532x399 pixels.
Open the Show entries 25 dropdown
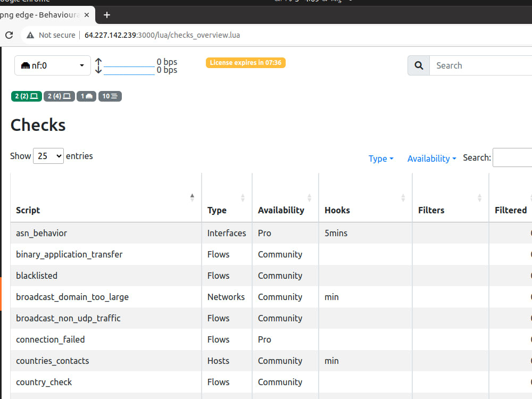(x=48, y=156)
